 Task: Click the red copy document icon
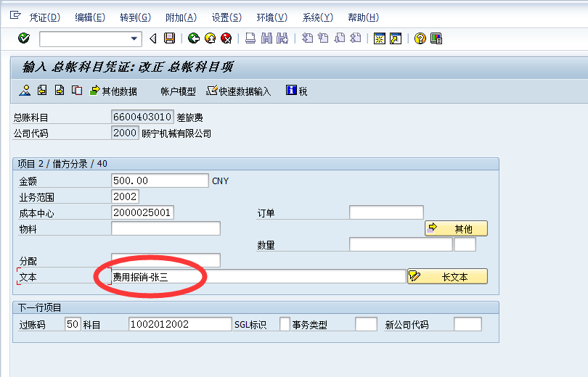77,90
